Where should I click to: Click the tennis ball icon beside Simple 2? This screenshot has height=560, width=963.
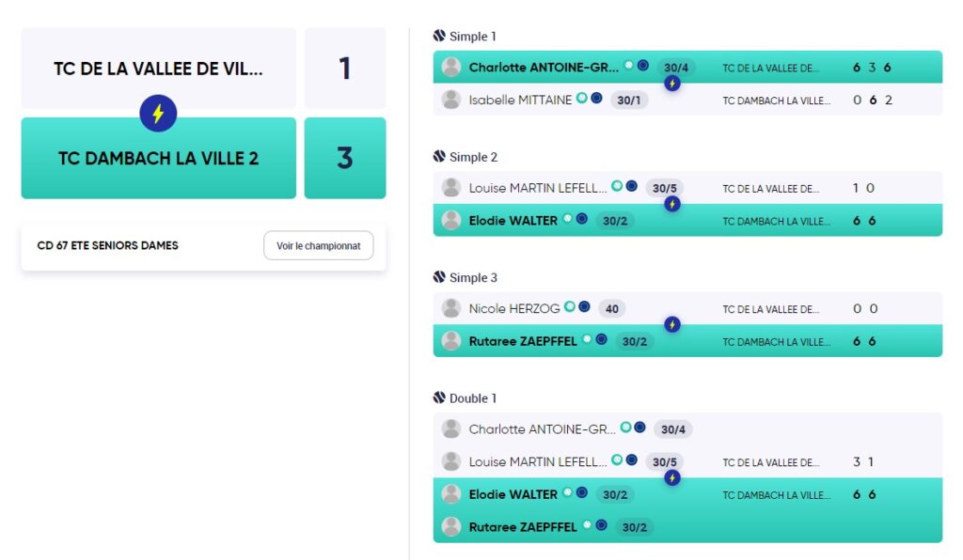point(439,156)
